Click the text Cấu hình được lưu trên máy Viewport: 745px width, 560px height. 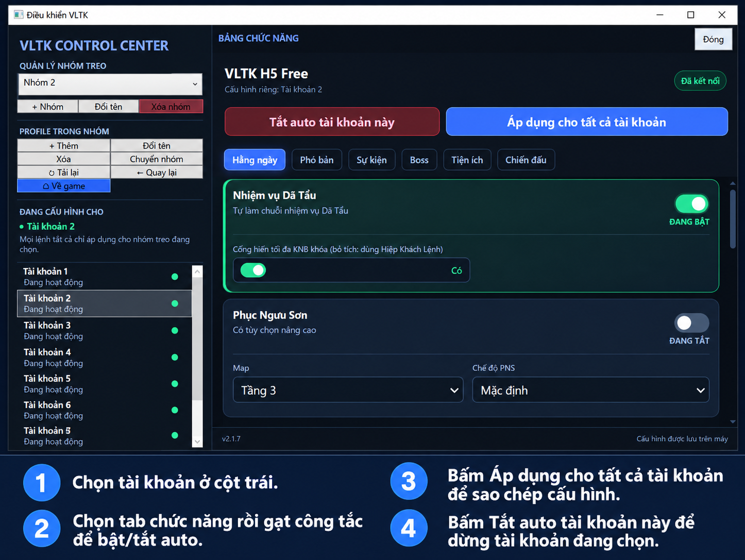(x=682, y=439)
